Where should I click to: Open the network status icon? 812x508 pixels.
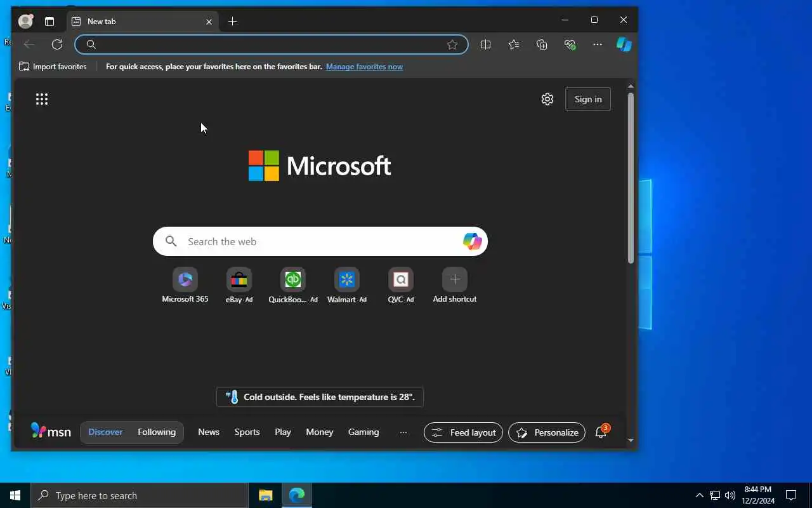coord(714,495)
